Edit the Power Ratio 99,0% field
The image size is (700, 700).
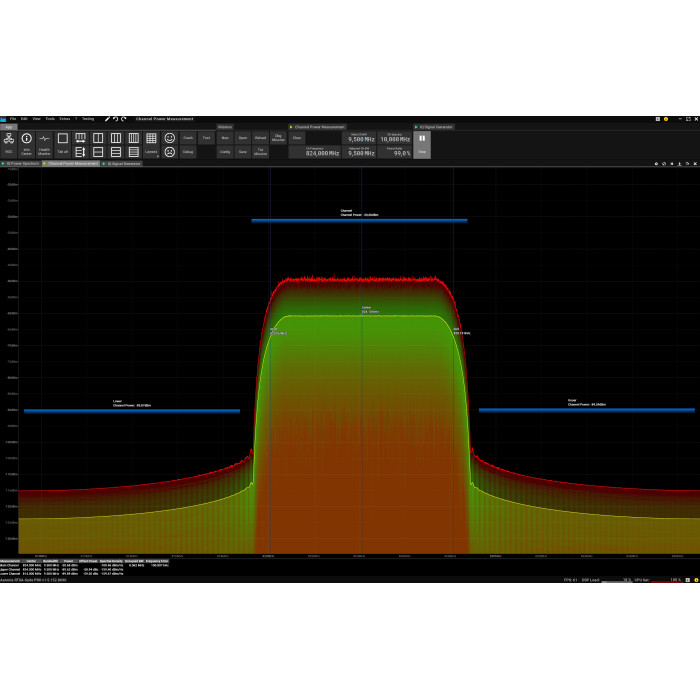(x=396, y=153)
